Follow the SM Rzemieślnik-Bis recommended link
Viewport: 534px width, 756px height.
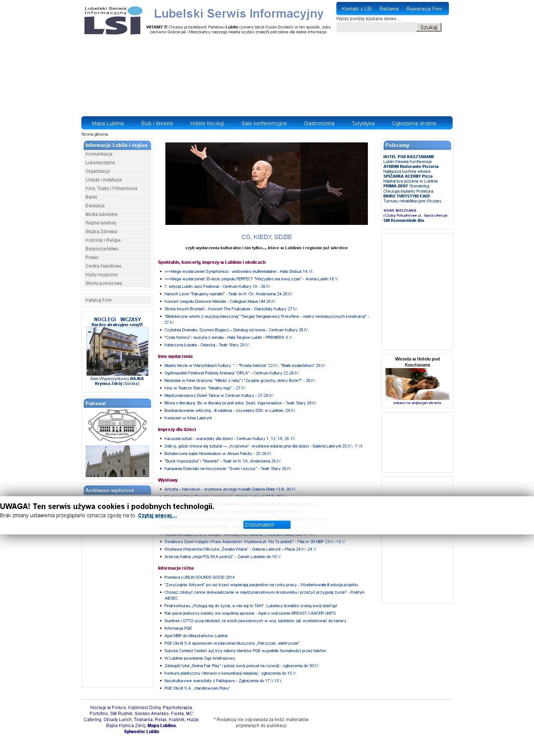point(403,220)
